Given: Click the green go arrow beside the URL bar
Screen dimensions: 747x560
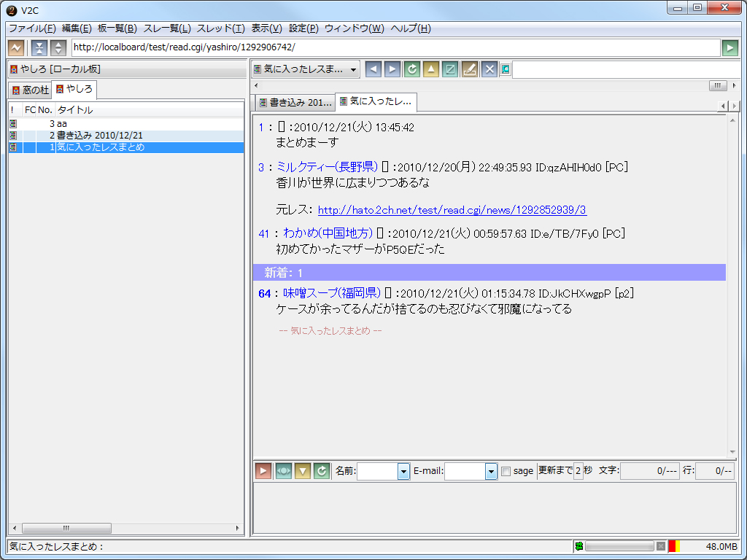Looking at the screenshot, I should coord(729,47).
